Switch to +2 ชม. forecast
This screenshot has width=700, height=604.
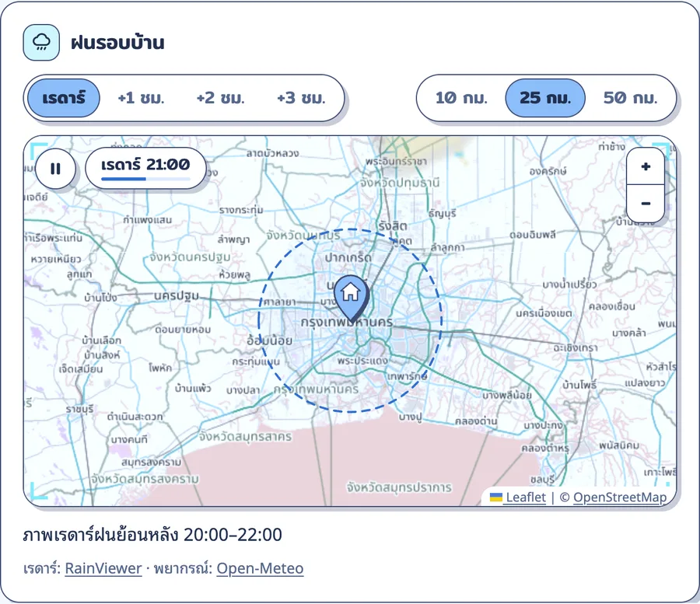point(221,98)
